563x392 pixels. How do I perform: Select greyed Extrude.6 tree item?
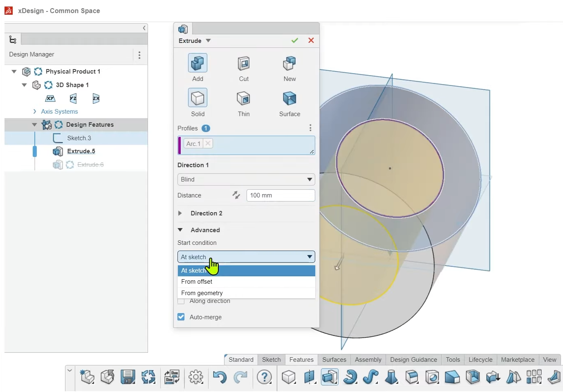coord(90,164)
